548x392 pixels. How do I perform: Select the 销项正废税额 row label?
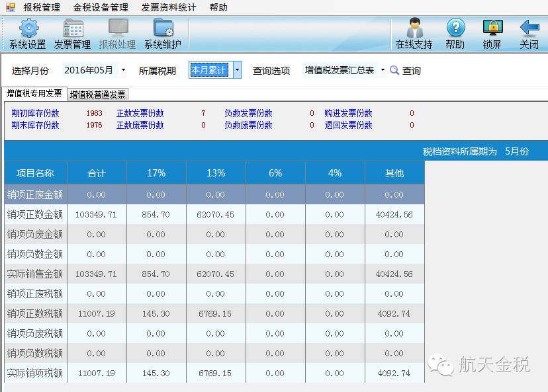coord(35,294)
